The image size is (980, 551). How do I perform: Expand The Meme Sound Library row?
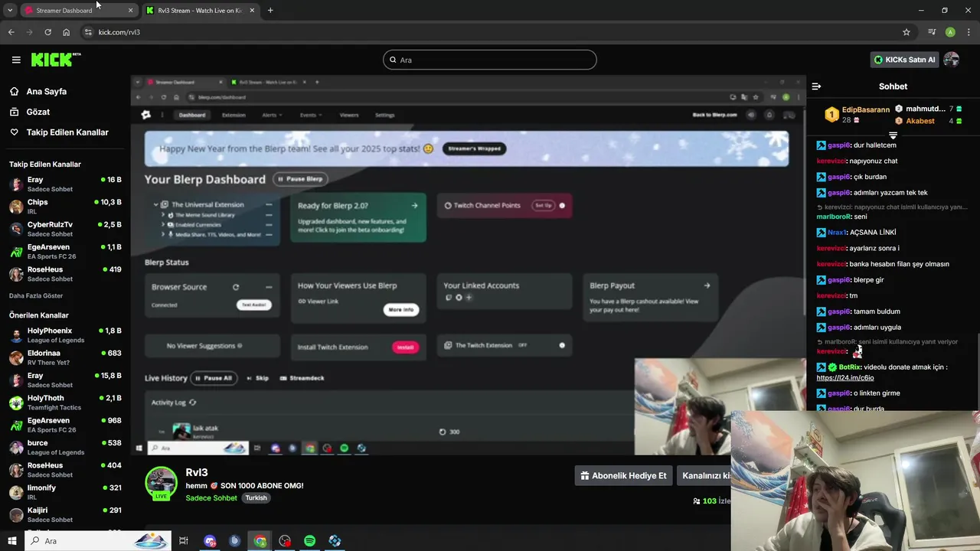pyautogui.click(x=163, y=215)
